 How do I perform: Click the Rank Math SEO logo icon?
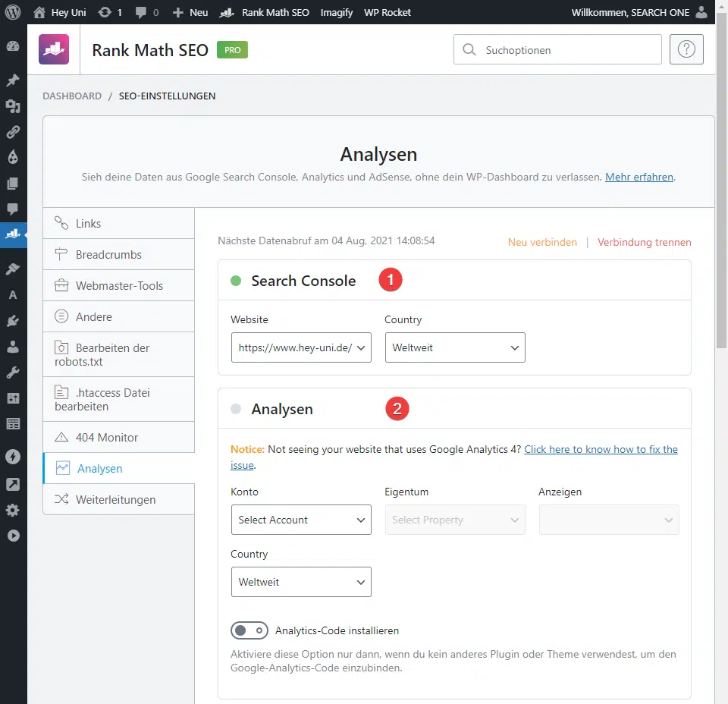tap(53, 49)
